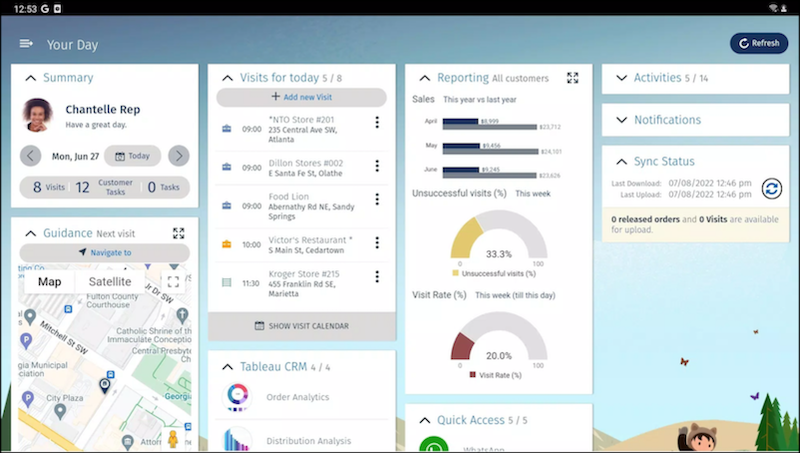The width and height of the screenshot is (800, 453).
Task: Expand the Notifications section
Action: (622, 120)
